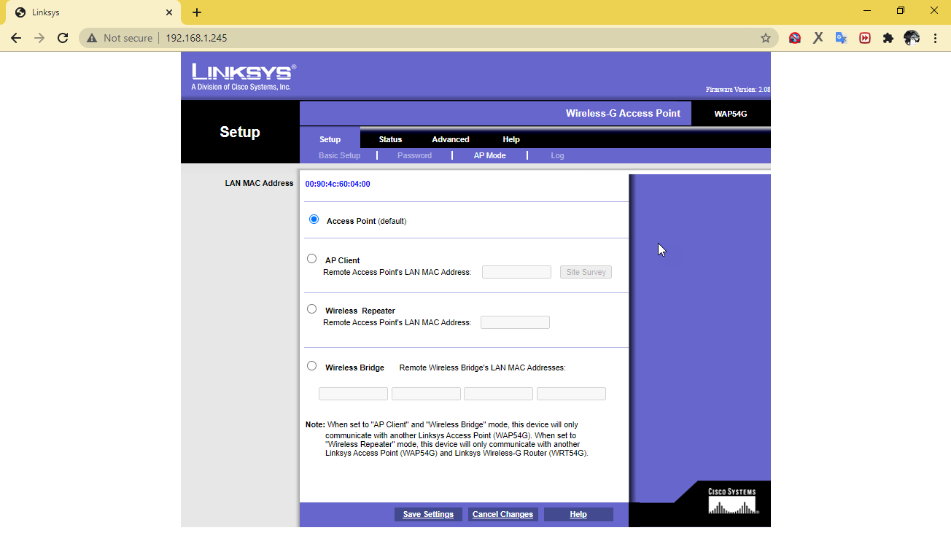Viewport: 951px width, 560px height.
Task: Select the Access Point (default) radio button
Action: 314,219
